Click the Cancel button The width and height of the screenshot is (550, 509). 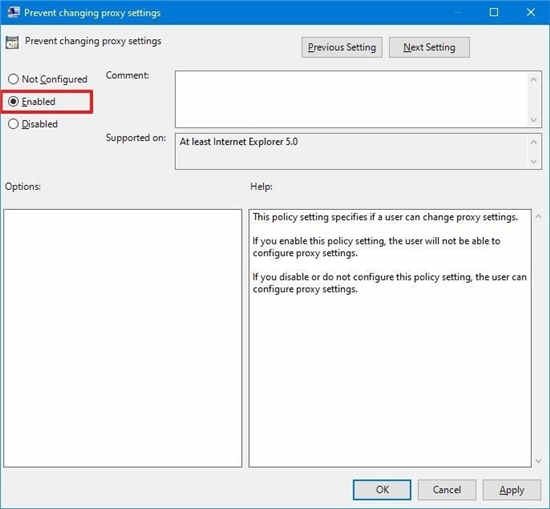coord(447,490)
